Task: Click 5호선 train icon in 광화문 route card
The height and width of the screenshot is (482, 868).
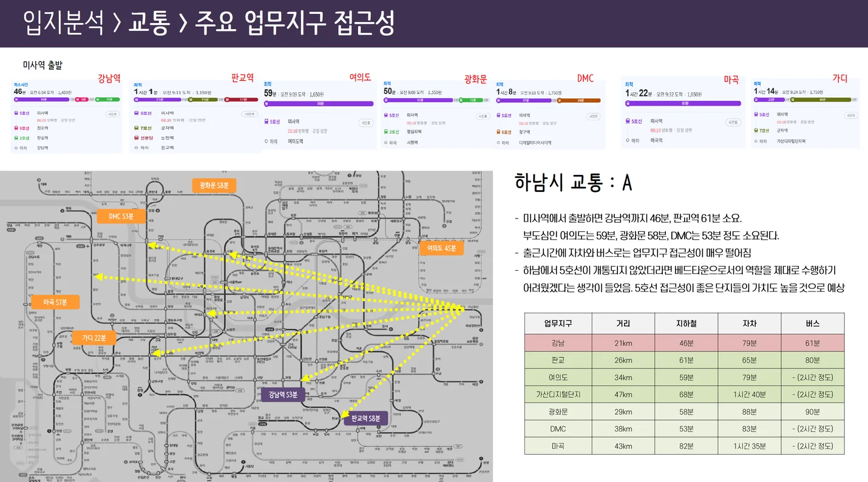Action: tap(386, 115)
